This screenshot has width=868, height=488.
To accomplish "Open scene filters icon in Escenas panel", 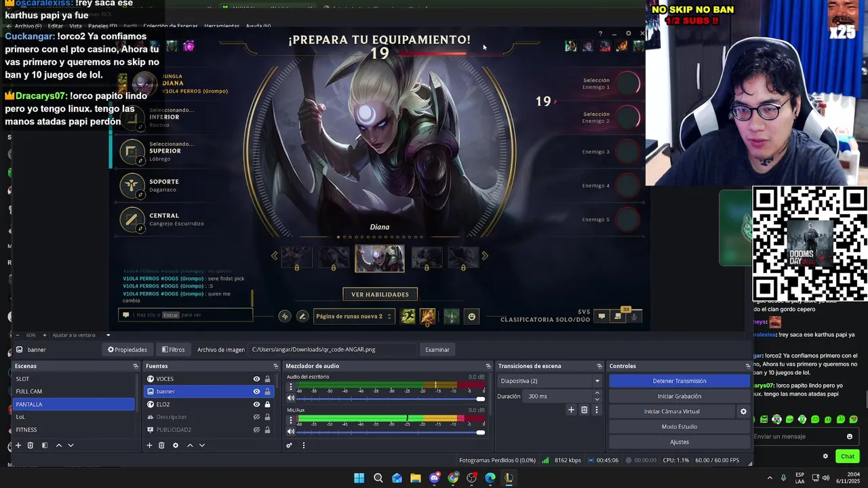I will pos(44,445).
